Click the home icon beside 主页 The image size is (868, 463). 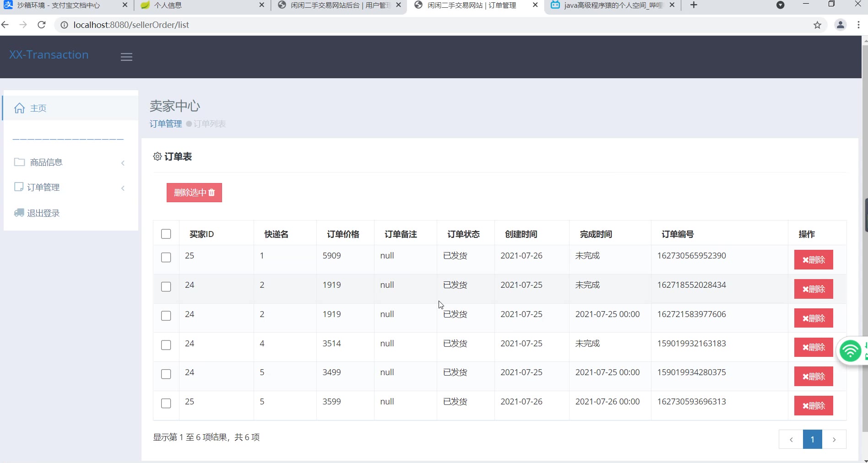pos(19,108)
